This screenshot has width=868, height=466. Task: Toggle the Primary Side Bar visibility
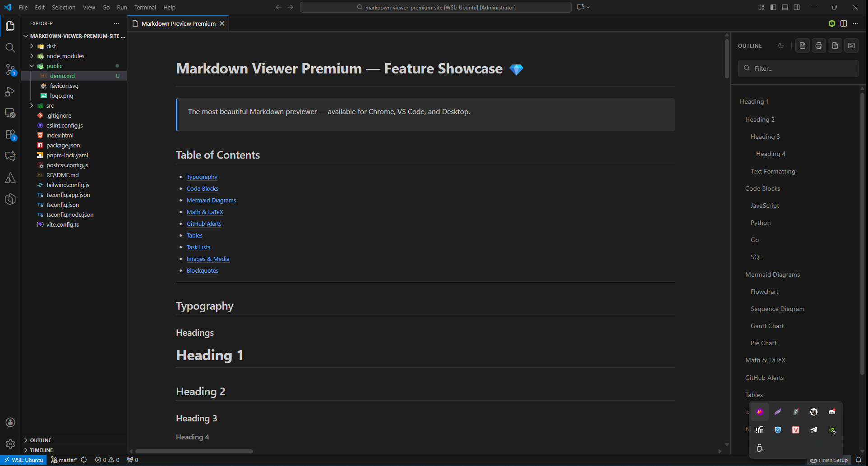point(773,7)
